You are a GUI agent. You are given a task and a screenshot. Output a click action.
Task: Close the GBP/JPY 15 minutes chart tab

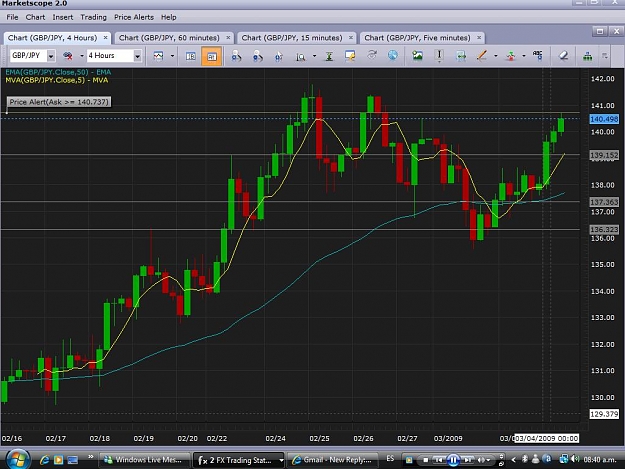coord(351,37)
